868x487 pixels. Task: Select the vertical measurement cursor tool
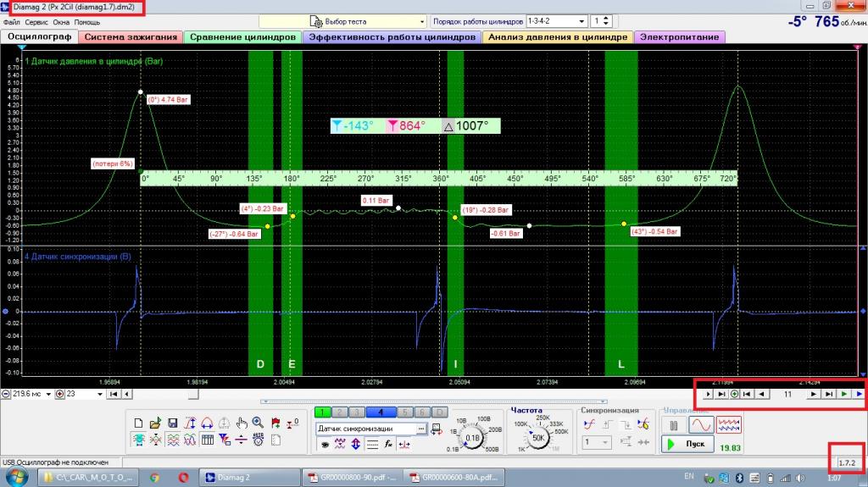pos(190,423)
